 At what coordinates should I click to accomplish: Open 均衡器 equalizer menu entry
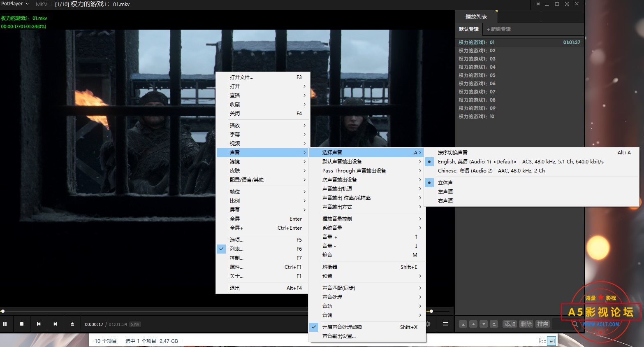click(367, 267)
